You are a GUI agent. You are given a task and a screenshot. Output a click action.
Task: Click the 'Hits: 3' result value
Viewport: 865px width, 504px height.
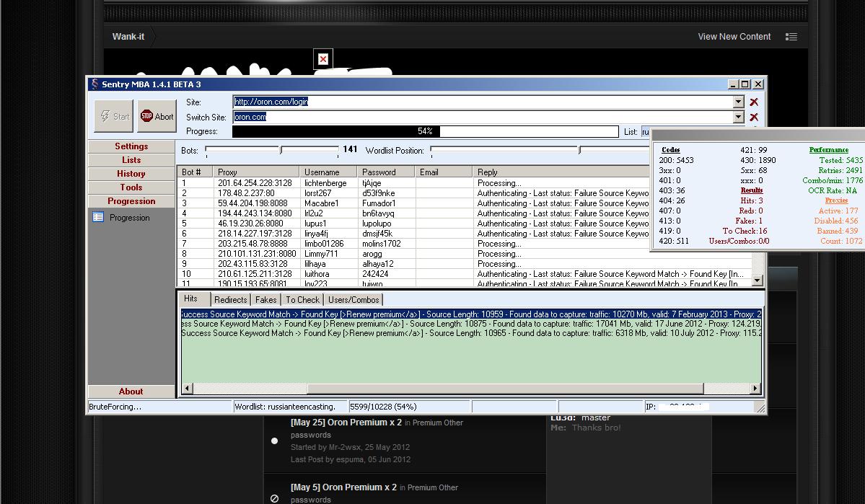pyautogui.click(x=751, y=200)
